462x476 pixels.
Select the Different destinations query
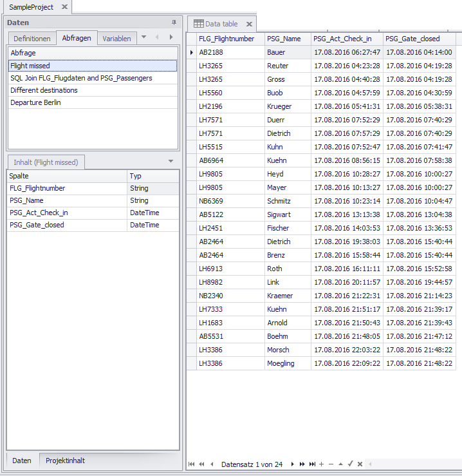point(93,90)
